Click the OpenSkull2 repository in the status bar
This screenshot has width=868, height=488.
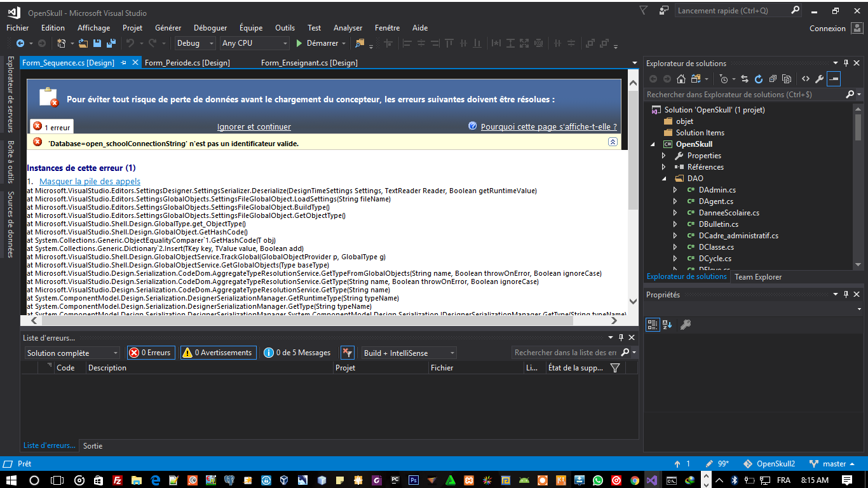pyautogui.click(x=770, y=464)
